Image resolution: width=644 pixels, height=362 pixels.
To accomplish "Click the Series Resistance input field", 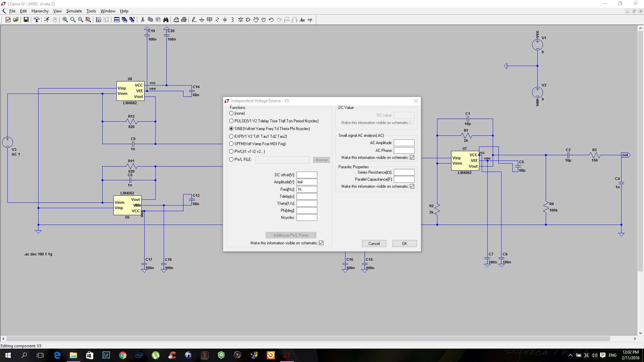I will tap(404, 172).
